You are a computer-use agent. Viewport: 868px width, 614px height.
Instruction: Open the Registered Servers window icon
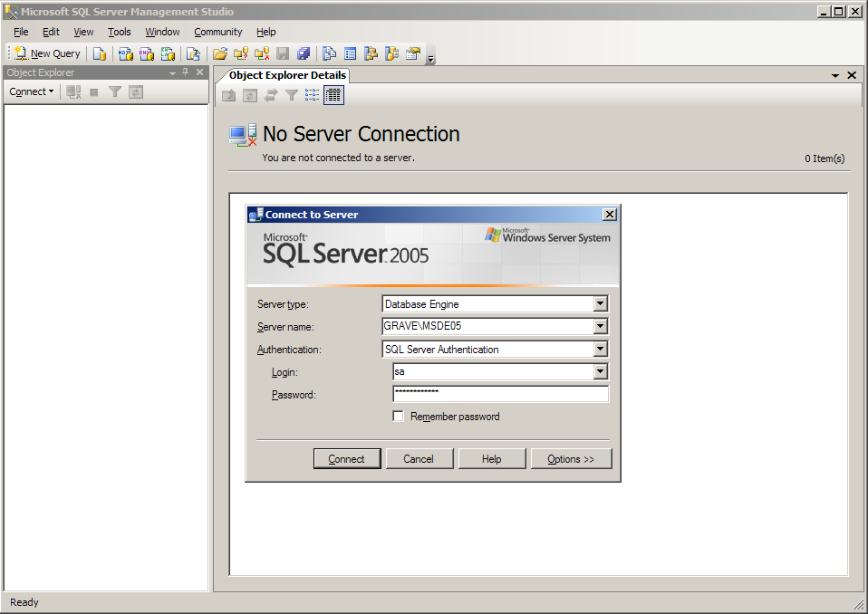click(x=330, y=53)
